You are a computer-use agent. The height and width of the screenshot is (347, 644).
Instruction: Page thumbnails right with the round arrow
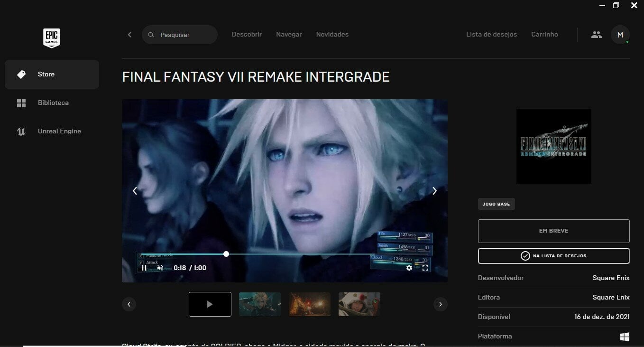pos(441,304)
